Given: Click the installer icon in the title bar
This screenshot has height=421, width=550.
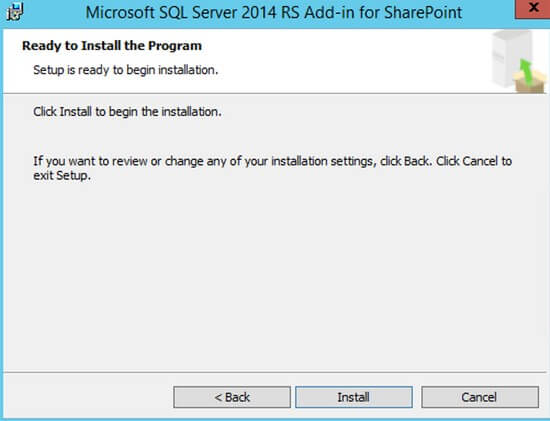Looking at the screenshot, I should (15, 12).
